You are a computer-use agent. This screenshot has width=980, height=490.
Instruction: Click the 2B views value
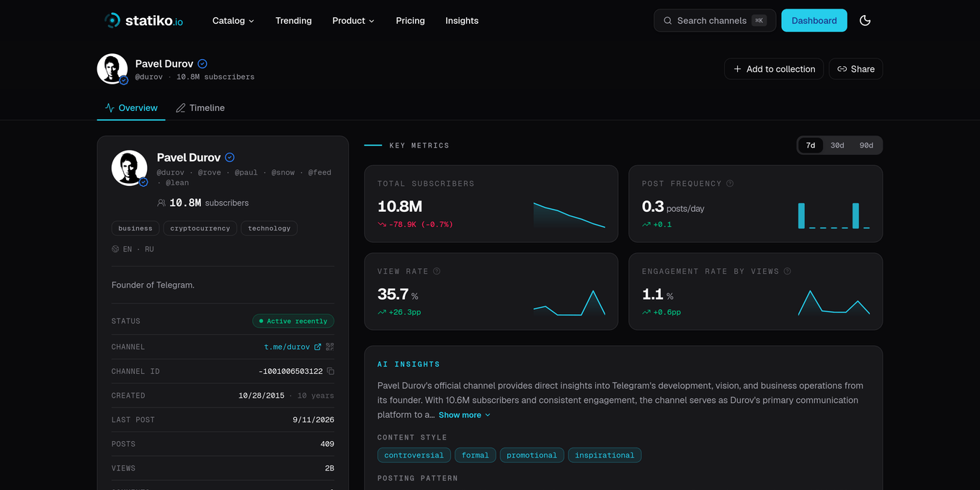[329, 468]
